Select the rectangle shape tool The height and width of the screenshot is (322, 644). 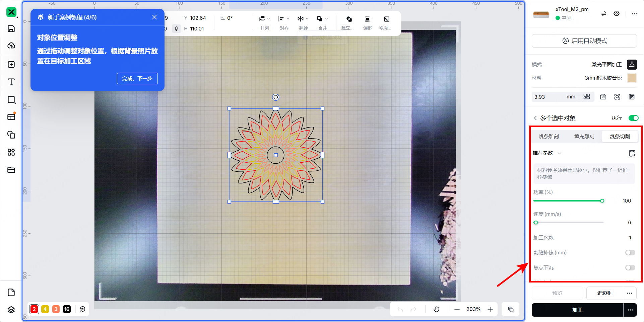(11, 100)
